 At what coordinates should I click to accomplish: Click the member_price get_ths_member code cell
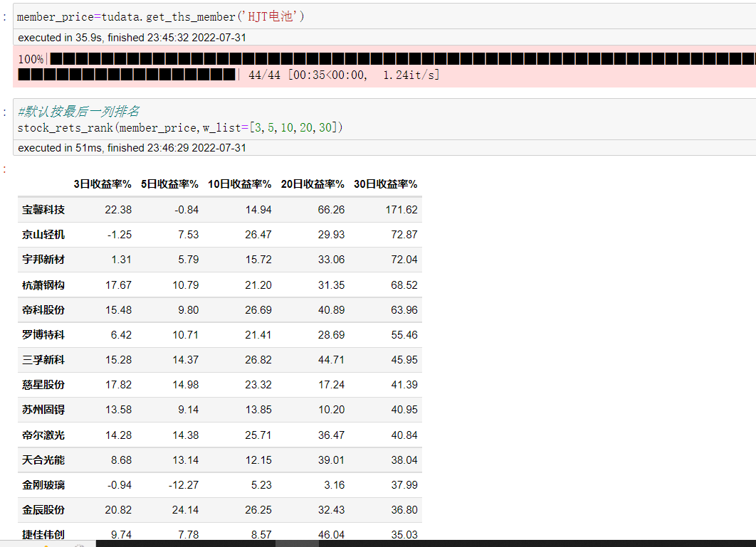click(384, 16)
